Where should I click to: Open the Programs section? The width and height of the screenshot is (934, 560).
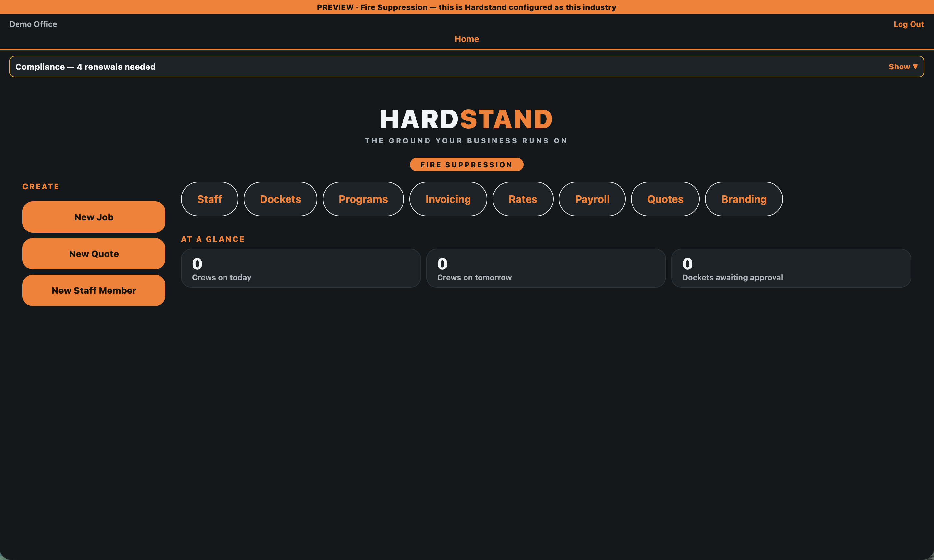coord(363,199)
